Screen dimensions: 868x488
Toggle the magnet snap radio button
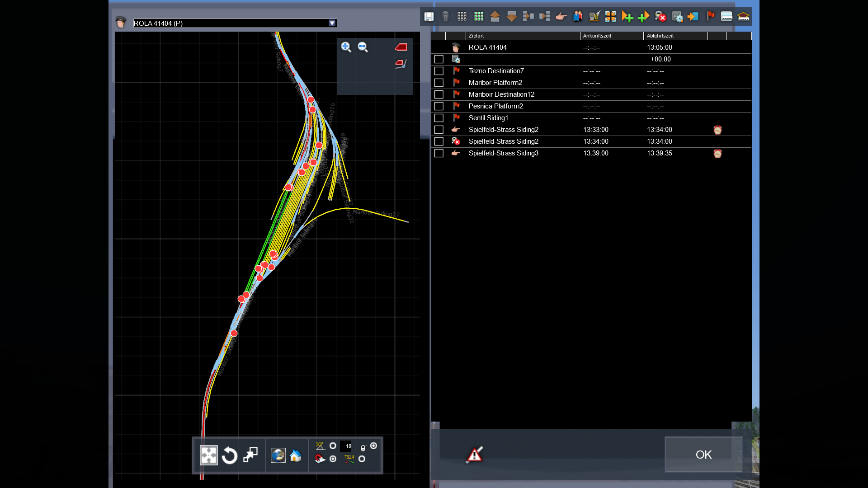click(333, 459)
